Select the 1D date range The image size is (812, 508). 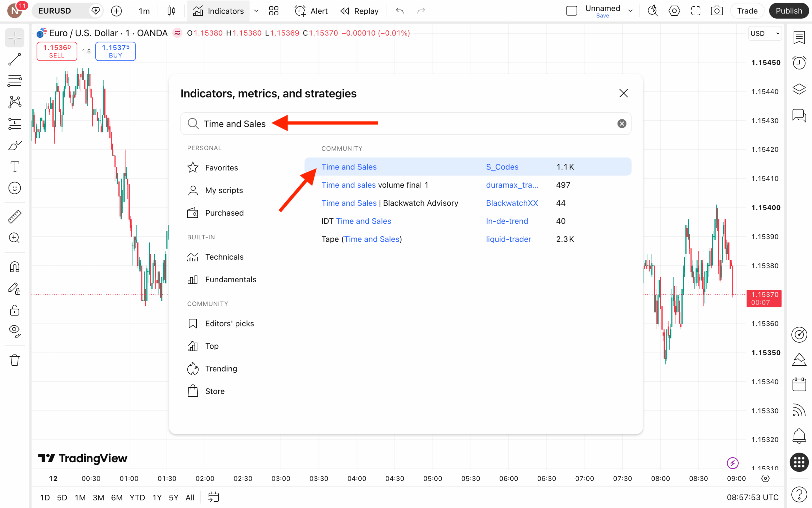(45, 497)
